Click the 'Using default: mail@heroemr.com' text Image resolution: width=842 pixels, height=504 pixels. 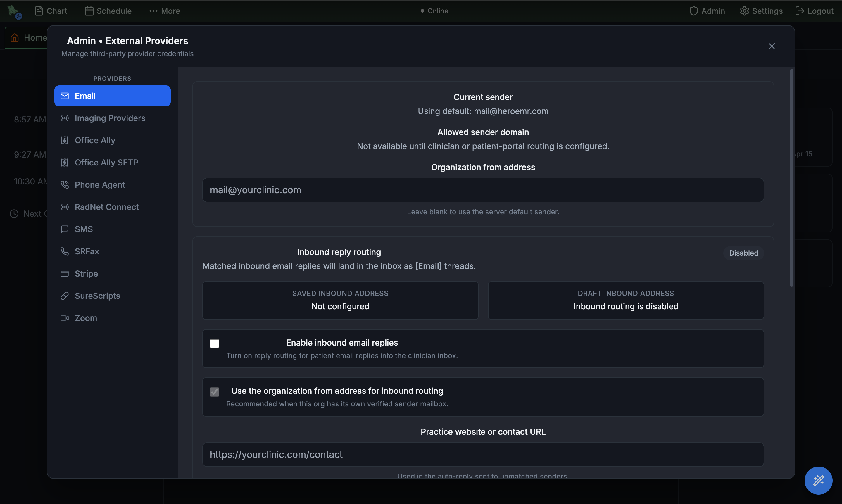tap(483, 111)
